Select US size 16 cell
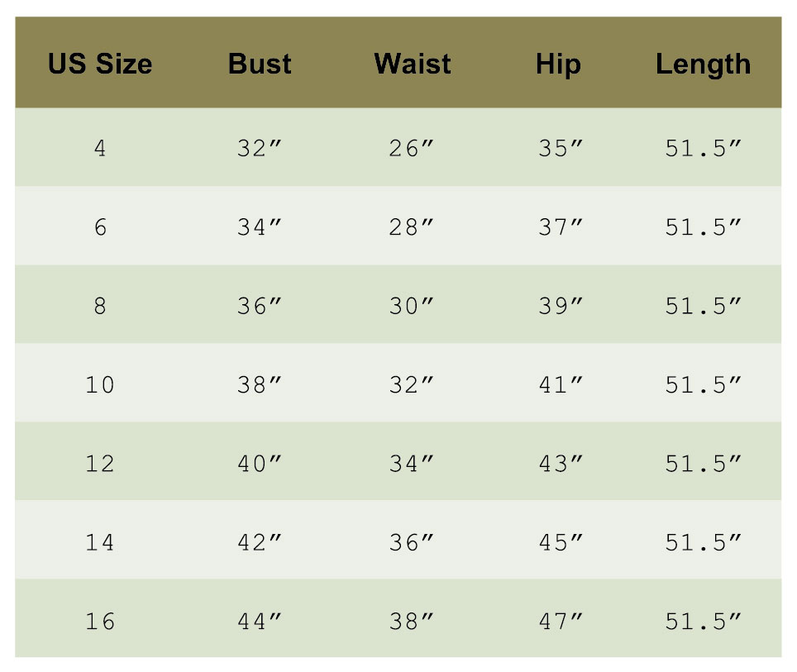The width and height of the screenshot is (797, 672). coord(100,621)
